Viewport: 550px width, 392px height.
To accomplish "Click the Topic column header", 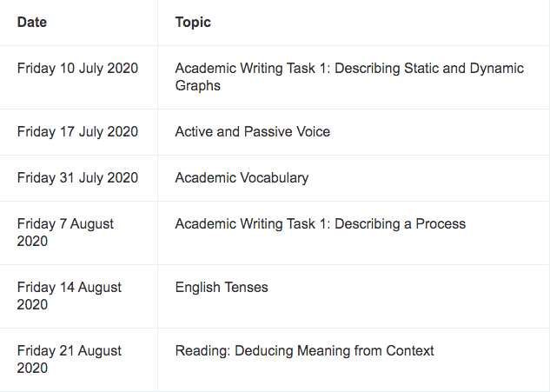I will (193, 22).
